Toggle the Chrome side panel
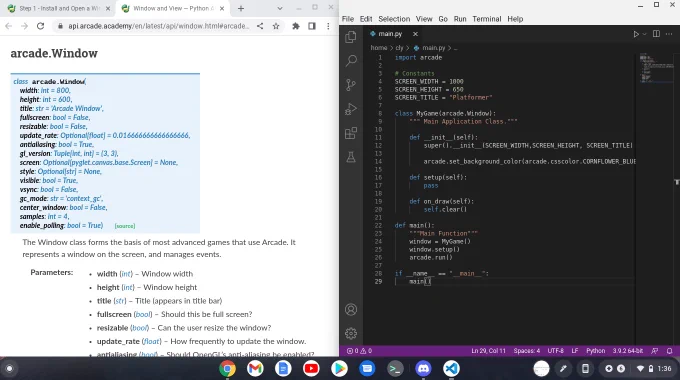Viewport: 680px width, 380px height. pyautogui.click(x=312, y=26)
